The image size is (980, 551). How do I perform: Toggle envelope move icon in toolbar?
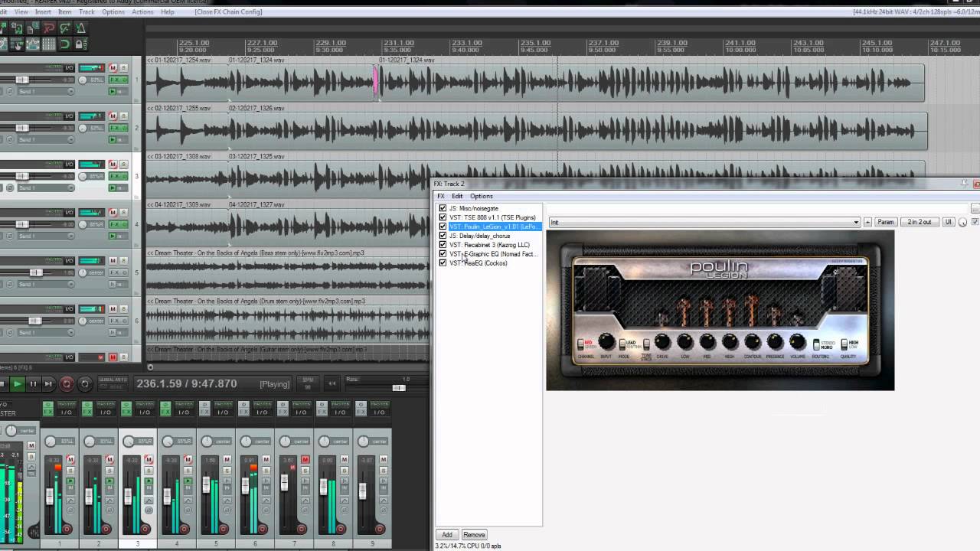tap(33, 44)
